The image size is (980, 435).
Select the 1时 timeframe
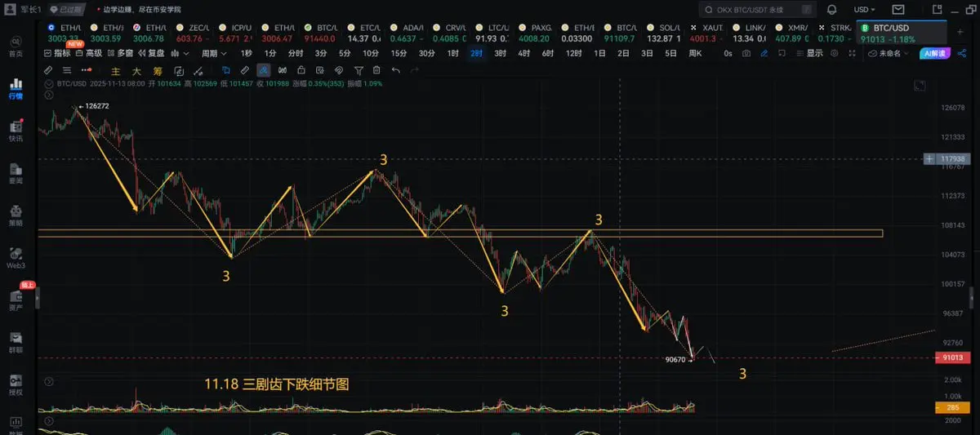(453, 53)
